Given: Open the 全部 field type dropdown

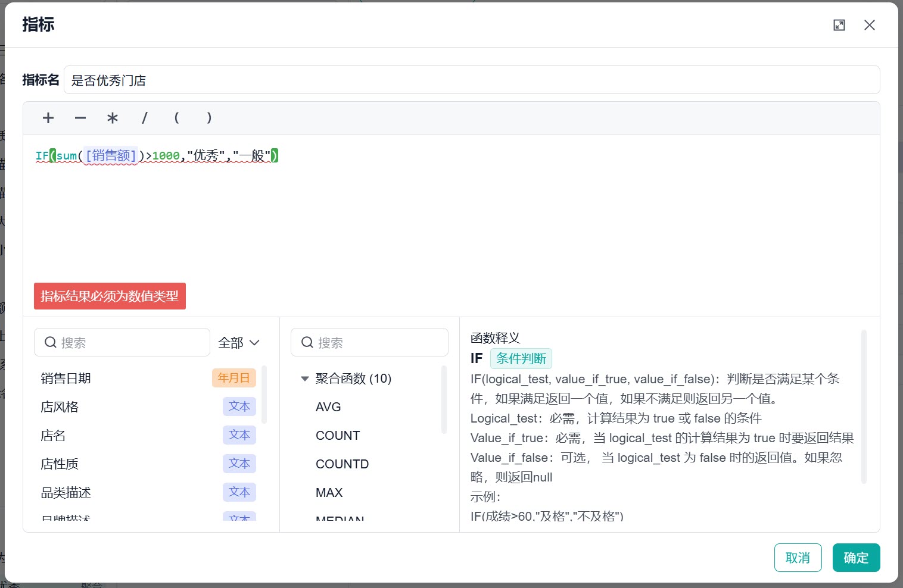Looking at the screenshot, I should click(239, 343).
